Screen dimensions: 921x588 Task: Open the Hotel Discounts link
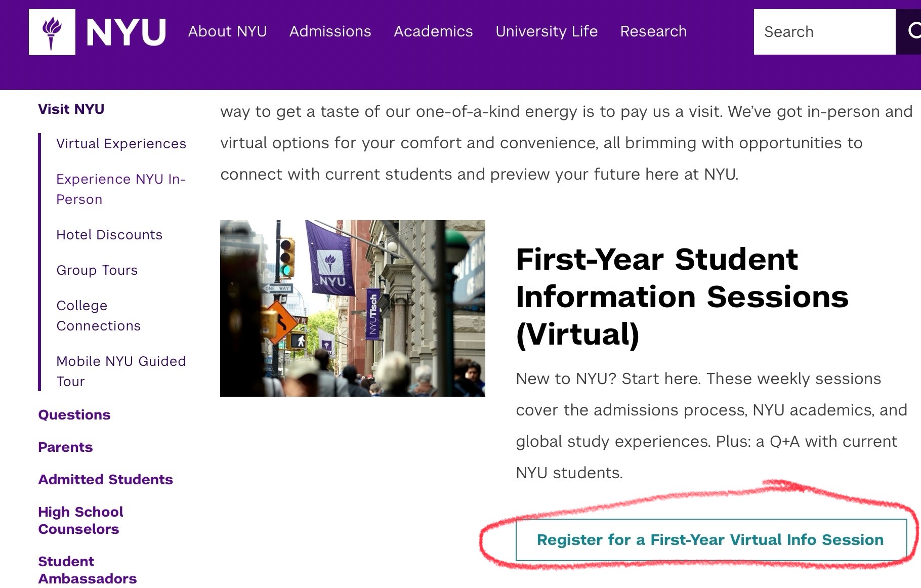(109, 235)
